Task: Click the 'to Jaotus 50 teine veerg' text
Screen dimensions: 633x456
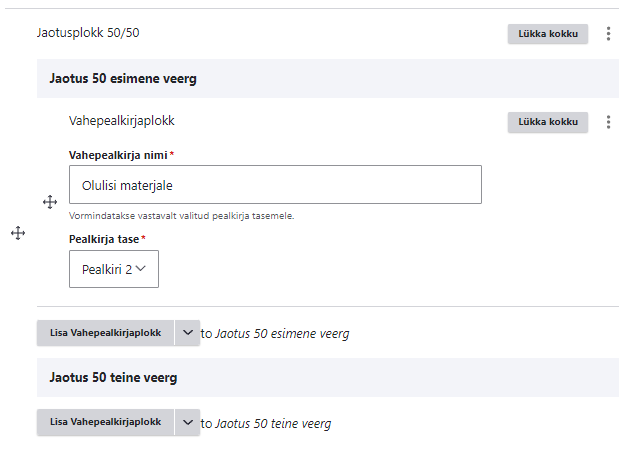Action: pos(266,423)
